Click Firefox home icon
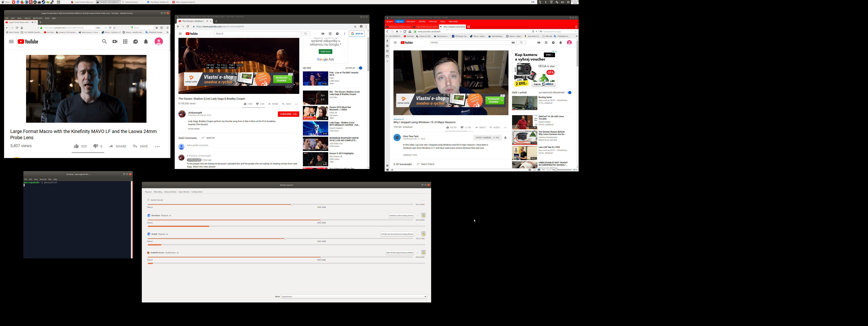The image size is (868, 326). [x=22, y=28]
